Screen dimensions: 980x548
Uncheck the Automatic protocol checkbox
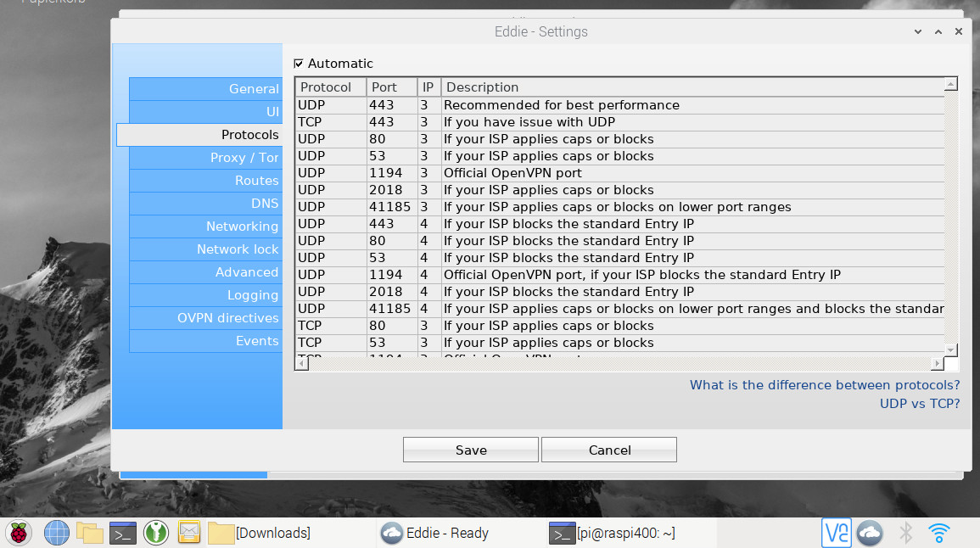click(299, 63)
